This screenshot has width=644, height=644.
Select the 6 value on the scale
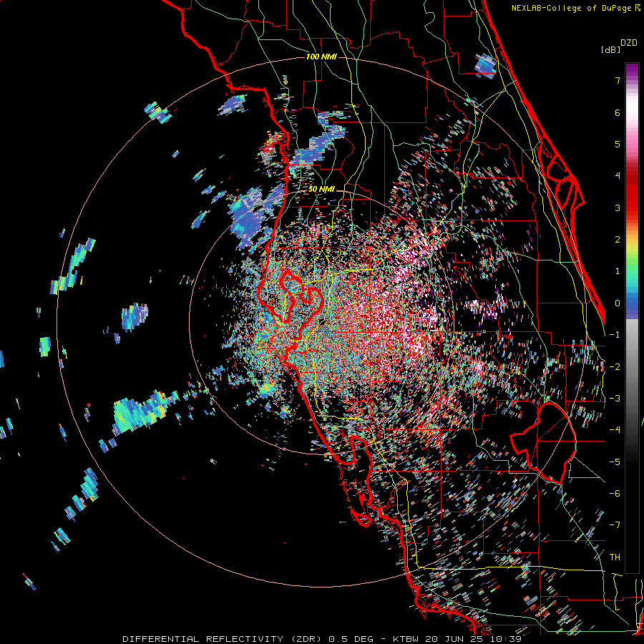point(618,112)
